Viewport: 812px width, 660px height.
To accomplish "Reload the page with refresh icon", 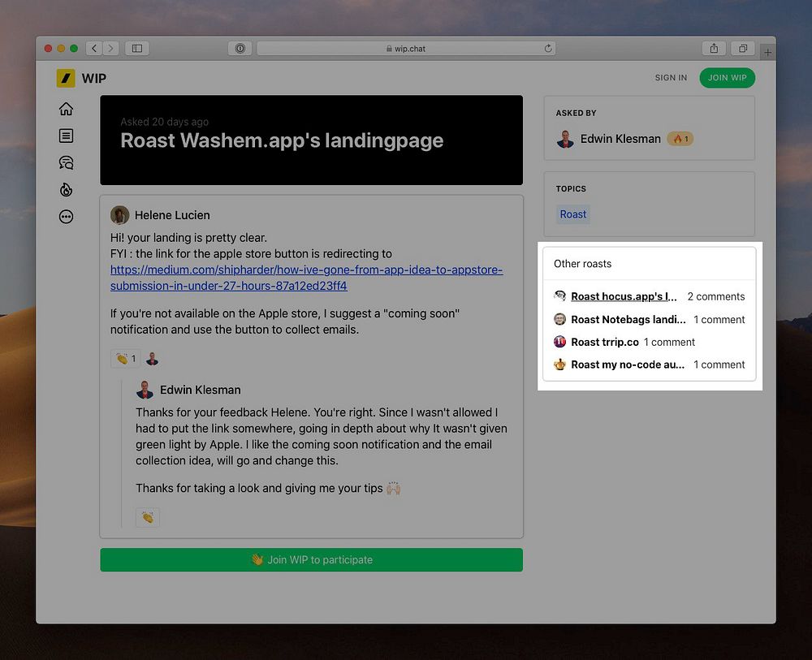I will click(548, 48).
